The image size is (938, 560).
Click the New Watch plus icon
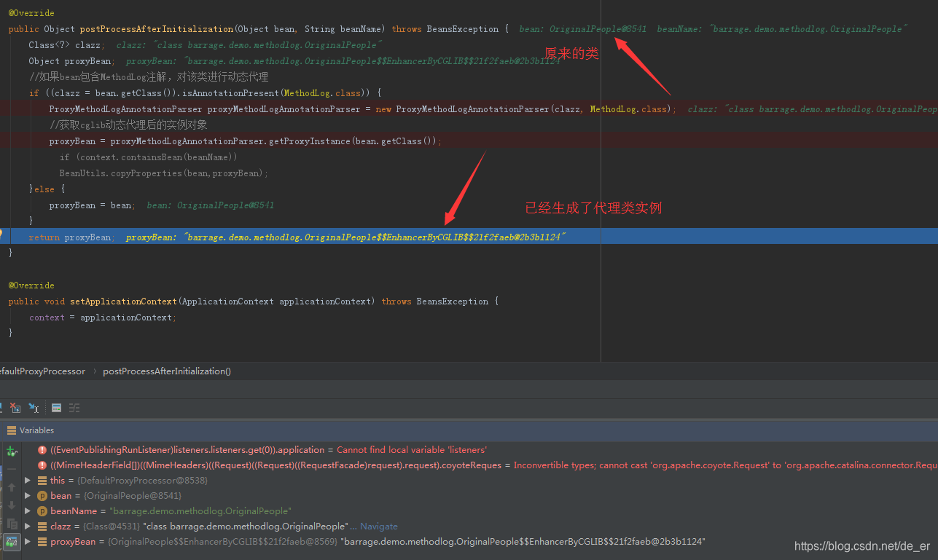click(x=12, y=451)
